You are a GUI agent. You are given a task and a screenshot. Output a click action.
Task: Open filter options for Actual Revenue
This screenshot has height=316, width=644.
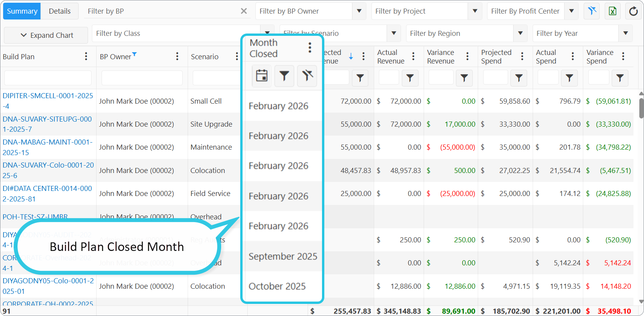pyautogui.click(x=410, y=78)
